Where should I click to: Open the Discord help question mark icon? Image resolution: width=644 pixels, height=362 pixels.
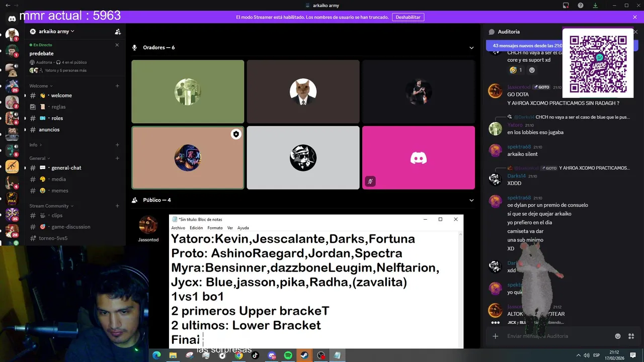click(x=581, y=6)
